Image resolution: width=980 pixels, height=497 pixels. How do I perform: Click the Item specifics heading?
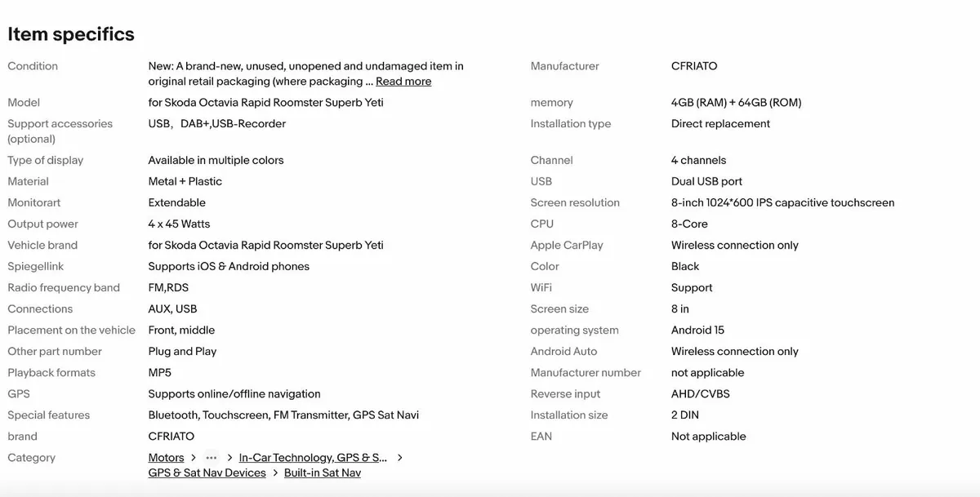[x=71, y=34]
